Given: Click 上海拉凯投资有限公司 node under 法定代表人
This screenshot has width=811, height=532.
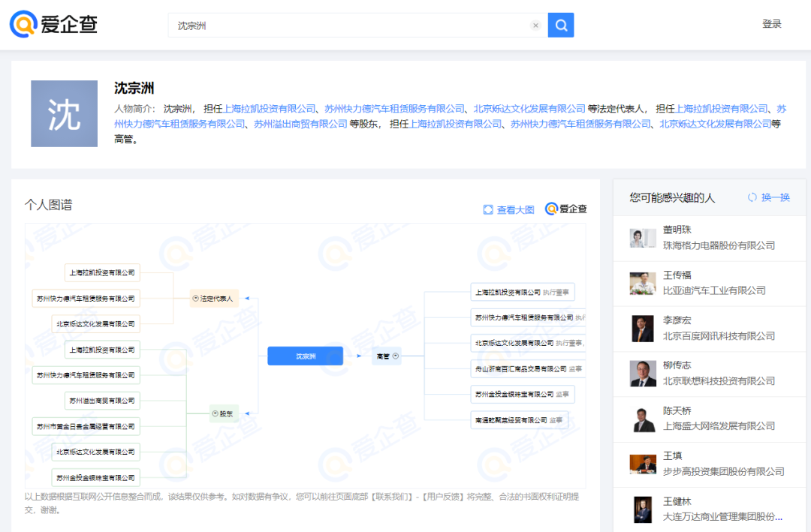Looking at the screenshot, I should [102, 272].
